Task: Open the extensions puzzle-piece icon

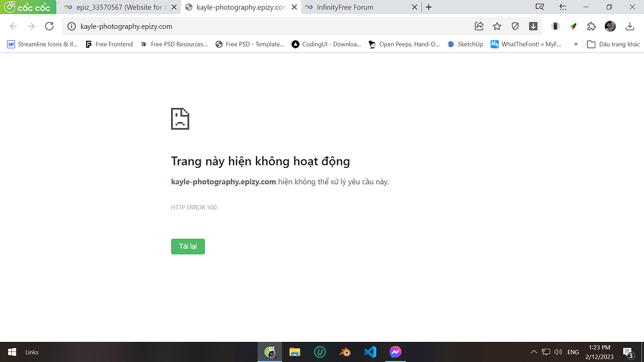Action: (x=591, y=27)
